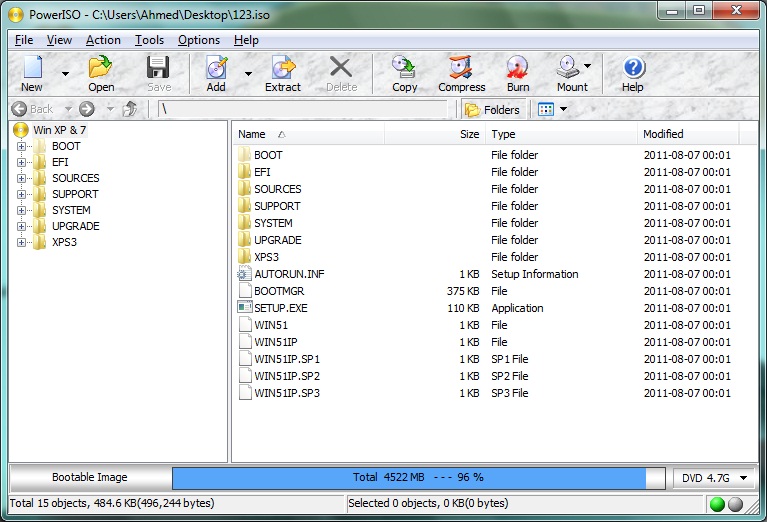Open the Back history dropdown arrow
Image resolution: width=767 pixels, height=522 pixels.
[68, 109]
